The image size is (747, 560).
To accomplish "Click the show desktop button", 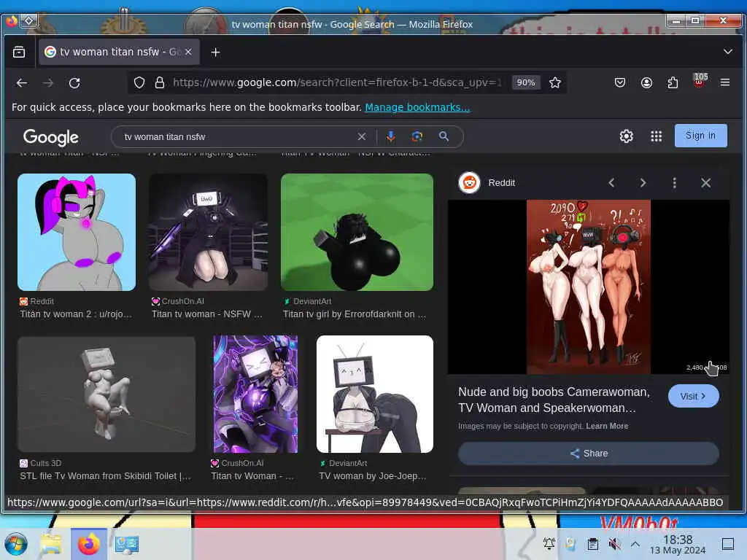I will (727, 544).
